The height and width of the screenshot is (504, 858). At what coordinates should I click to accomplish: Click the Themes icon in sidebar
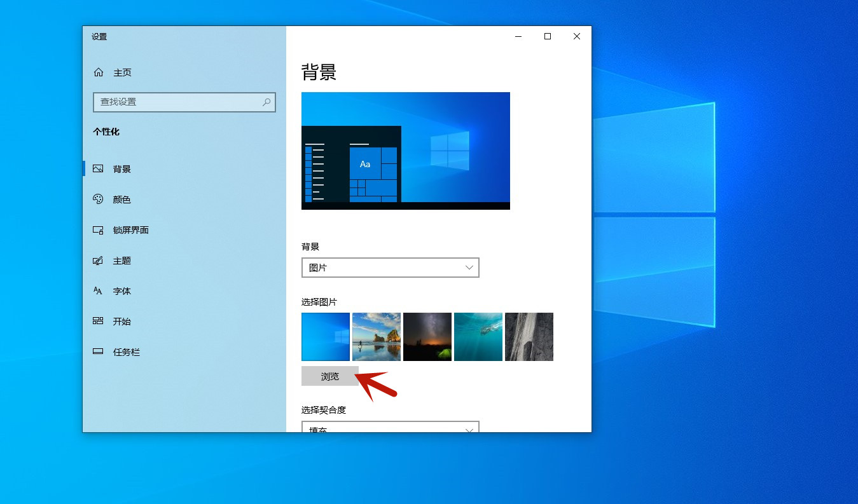click(x=98, y=261)
